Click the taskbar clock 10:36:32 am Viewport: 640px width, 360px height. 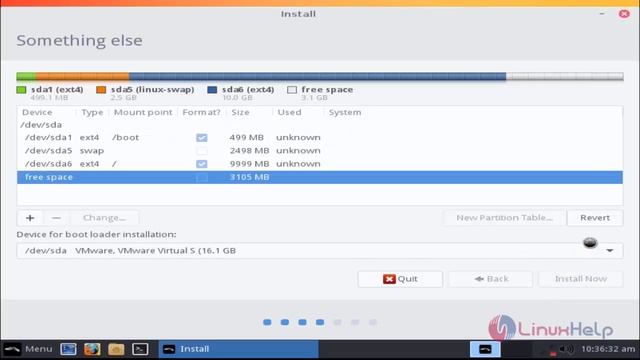(x=608, y=349)
